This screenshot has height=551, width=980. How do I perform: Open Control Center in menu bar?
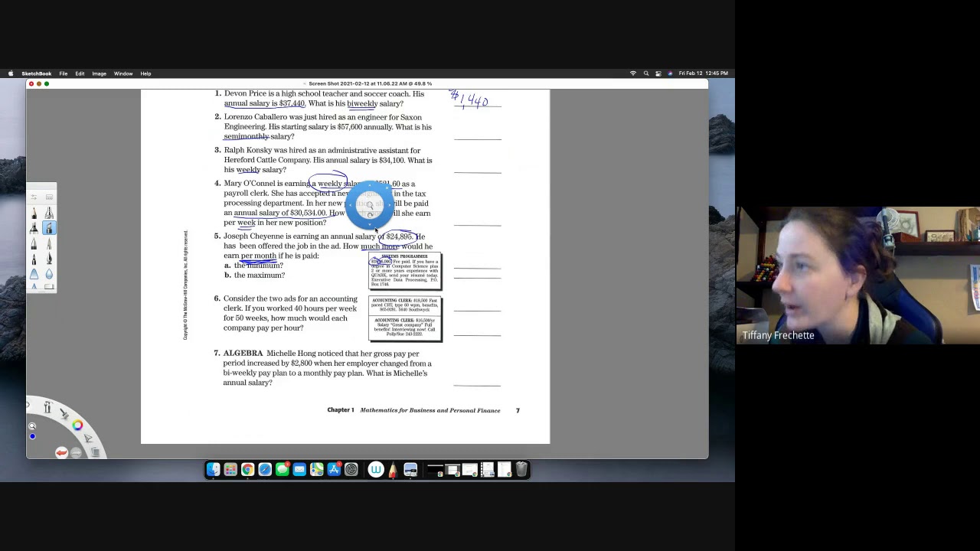[658, 73]
